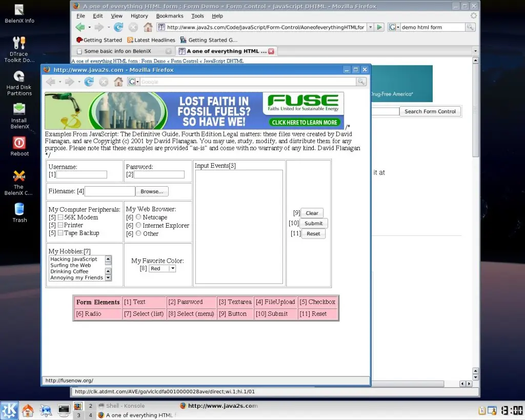Click into the Username text field
This screenshot has height=420, width=525.
[x=82, y=174]
